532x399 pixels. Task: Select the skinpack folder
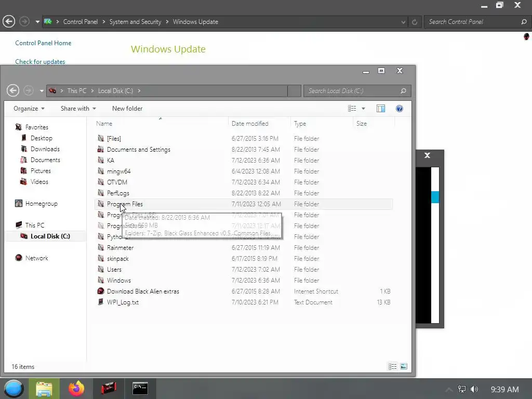(118, 259)
